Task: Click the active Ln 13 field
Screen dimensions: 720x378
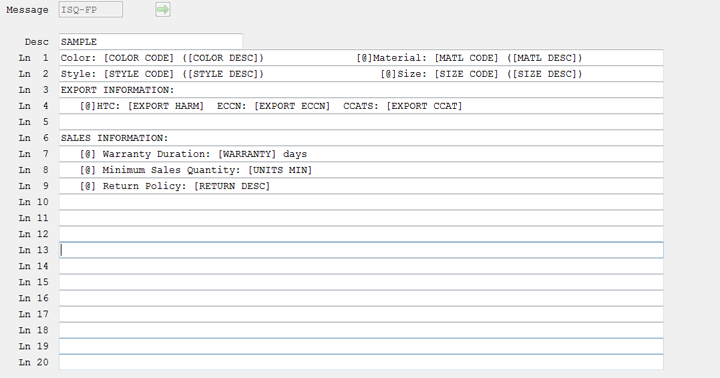Action: pyautogui.click(x=361, y=250)
